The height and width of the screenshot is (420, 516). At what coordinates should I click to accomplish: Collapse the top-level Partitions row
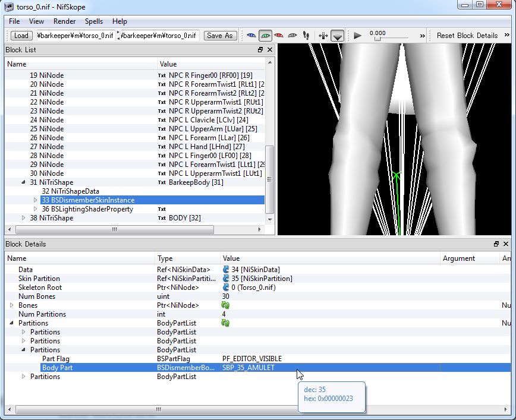11,323
